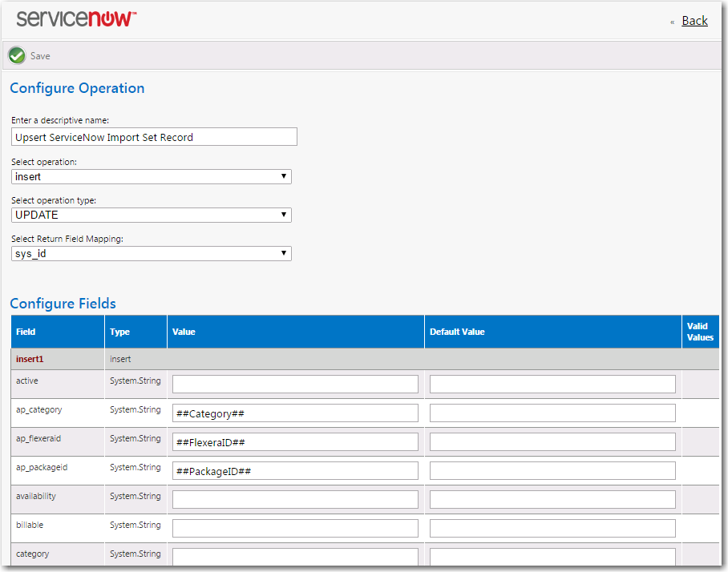The image size is (728, 572).
Task: Select the billable Value input box
Action: click(x=295, y=528)
